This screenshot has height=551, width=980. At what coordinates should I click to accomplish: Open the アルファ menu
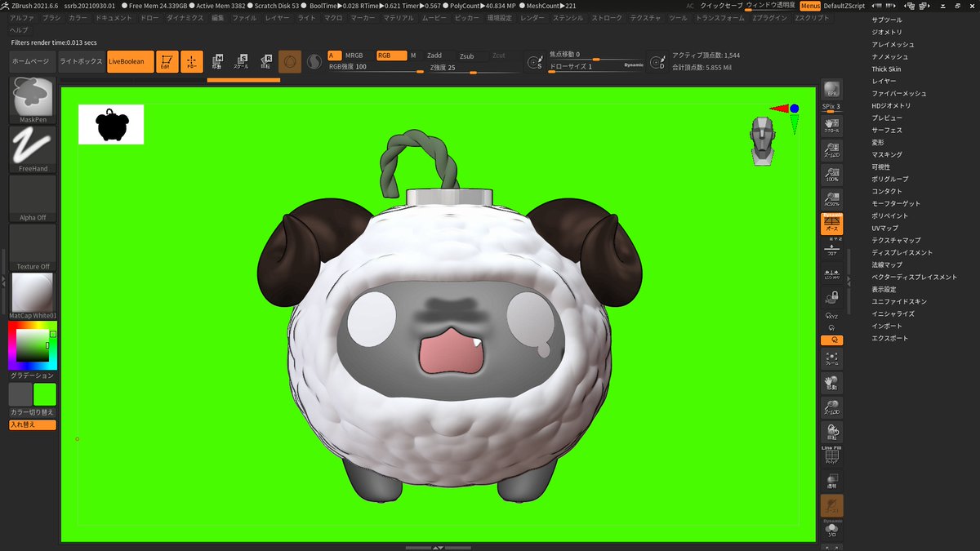click(22, 17)
